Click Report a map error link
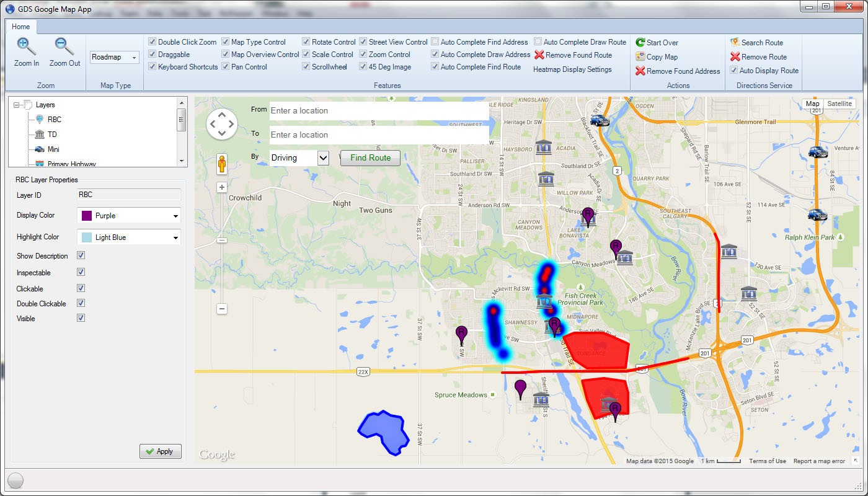 click(819, 461)
